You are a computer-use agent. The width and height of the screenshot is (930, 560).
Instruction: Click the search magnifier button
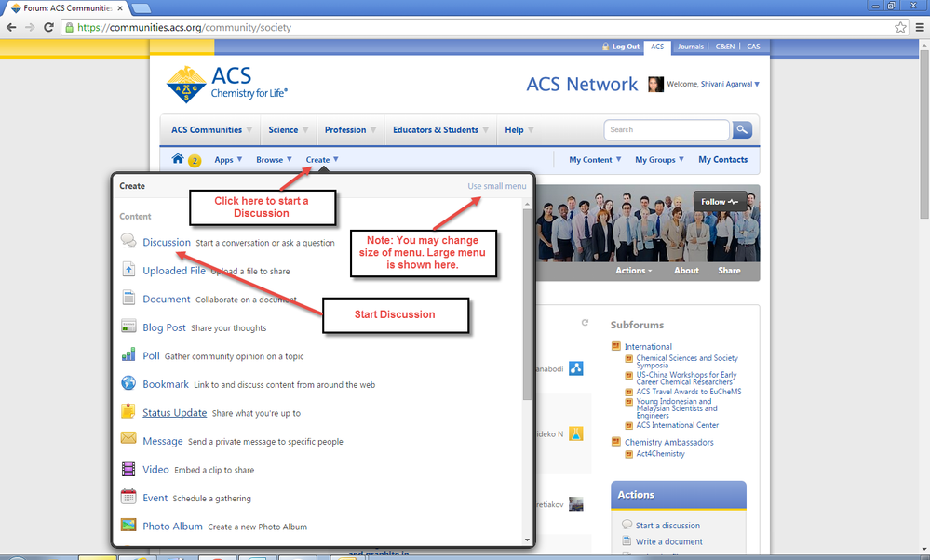[x=741, y=130]
